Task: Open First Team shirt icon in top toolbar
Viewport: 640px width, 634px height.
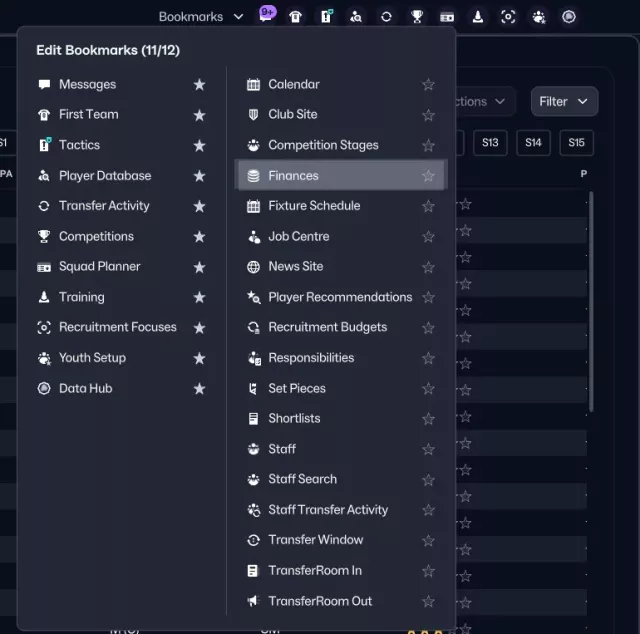Action: 296,17
